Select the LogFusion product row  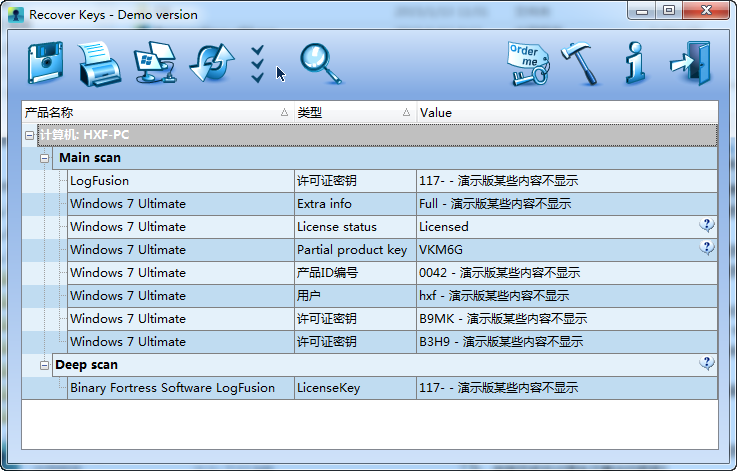(181, 181)
